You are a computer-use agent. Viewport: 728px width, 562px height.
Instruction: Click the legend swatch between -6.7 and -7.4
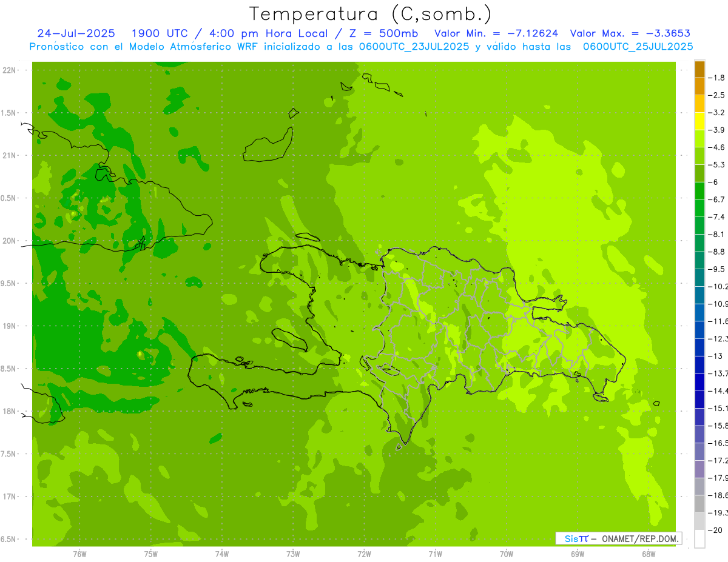coord(699,208)
